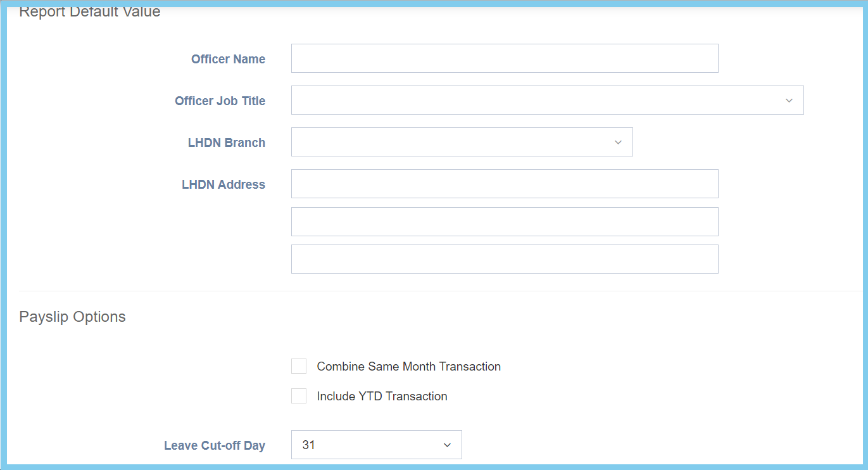This screenshot has width=868, height=470.
Task: Click the second LHDN Address line field
Action: tap(505, 222)
